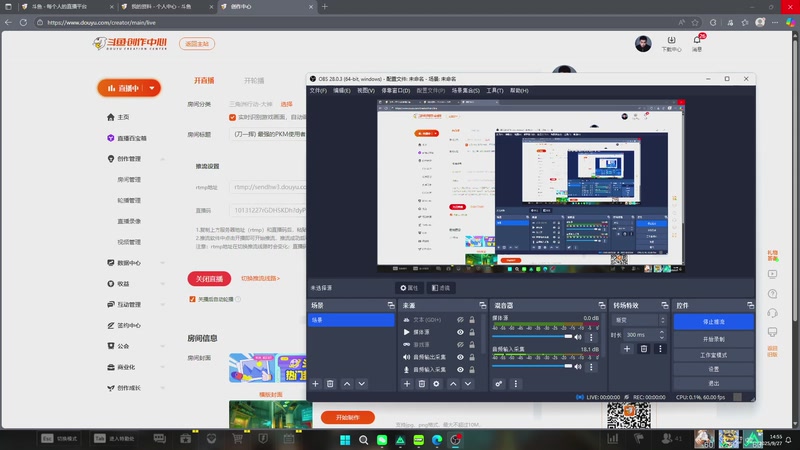Open the 文件(F) menu in OBS
Screen dimensions: 800x450
click(x=318, y=90)
